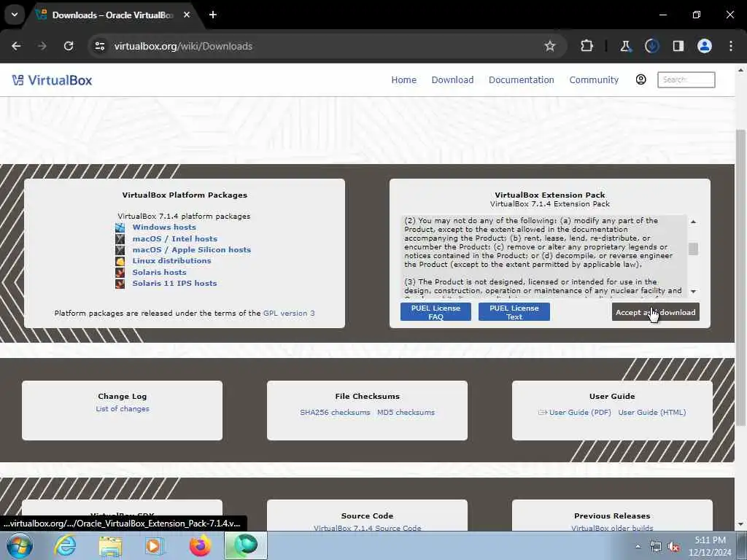Launch Firefox from taskbar
This screenshot has width=747, height=560.
click(200, 545)
